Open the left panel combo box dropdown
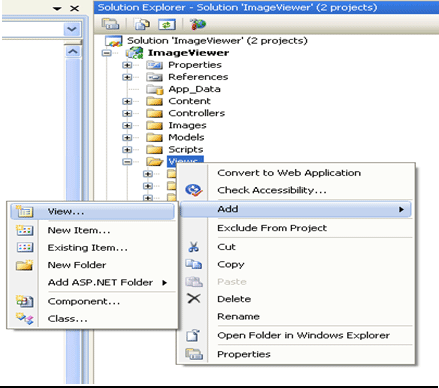This screenshot has height=388, width=439. pyautogui.click(x=72, y=29)
